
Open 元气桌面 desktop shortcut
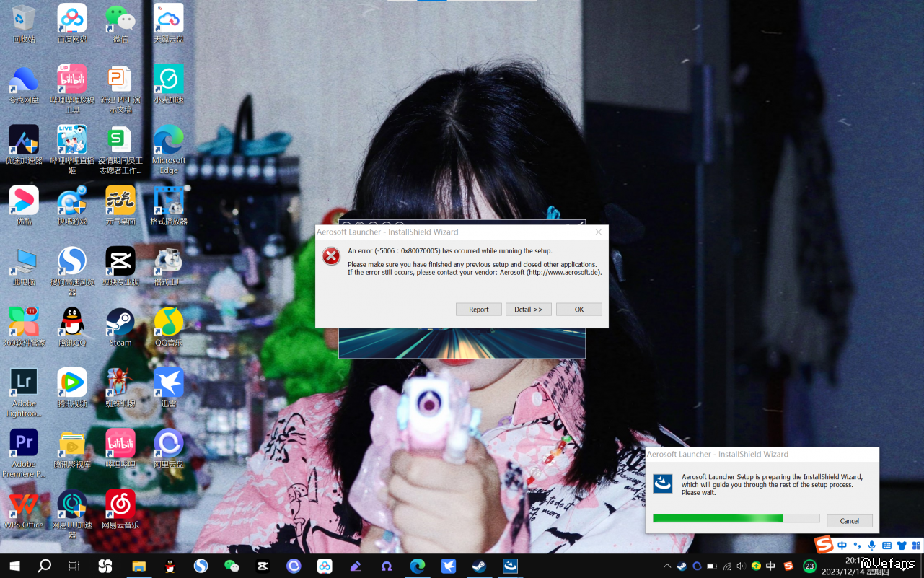pyautogui.click(x=120, y=206)
